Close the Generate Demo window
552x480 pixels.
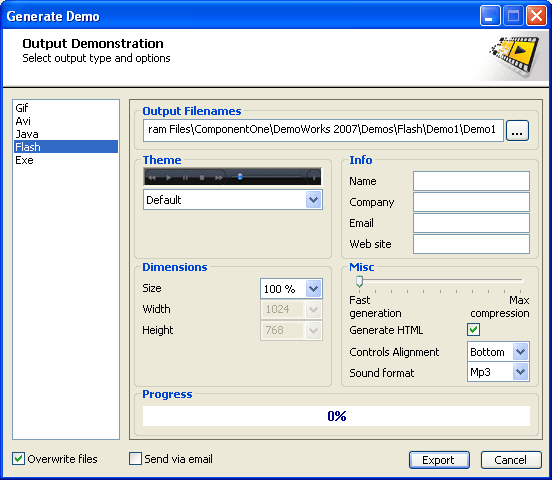(536, 16)
